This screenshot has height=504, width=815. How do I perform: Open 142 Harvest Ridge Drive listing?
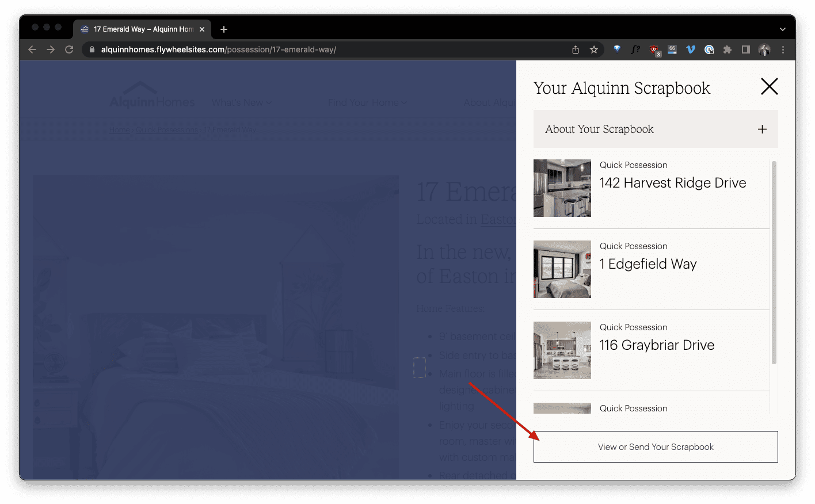click(x=672, y=183)
